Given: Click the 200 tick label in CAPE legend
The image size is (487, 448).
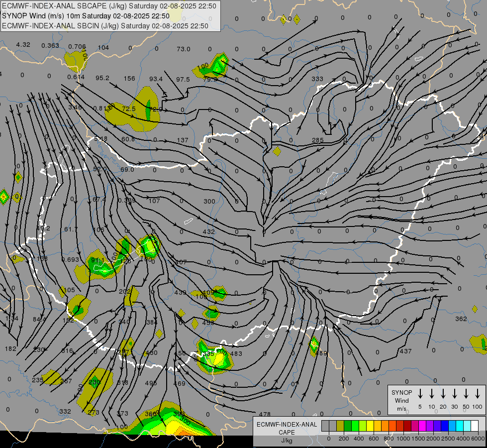Looking at the screenshot, I should pos(344,439).
